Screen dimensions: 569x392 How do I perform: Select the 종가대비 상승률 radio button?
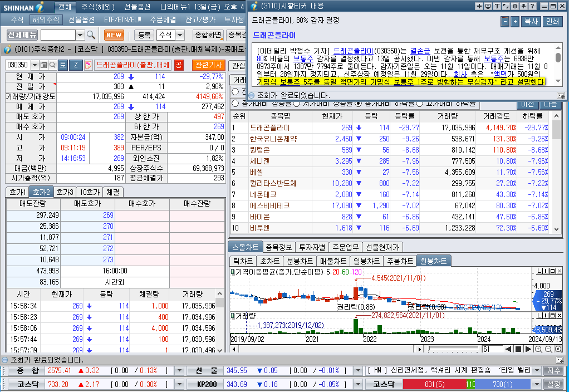click(x=235, y=104)
